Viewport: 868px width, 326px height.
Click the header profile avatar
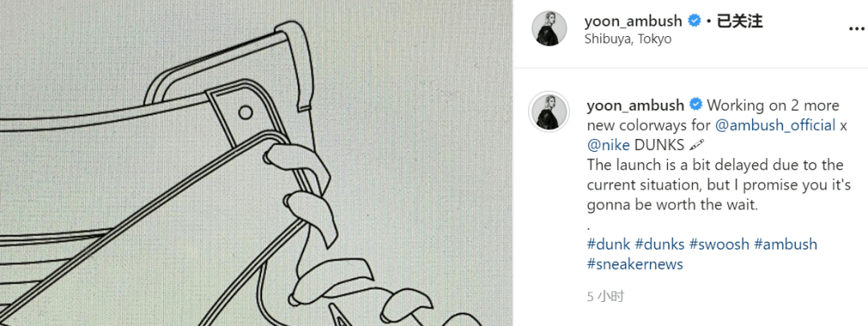pyautogui.click(x=549, y=29)
